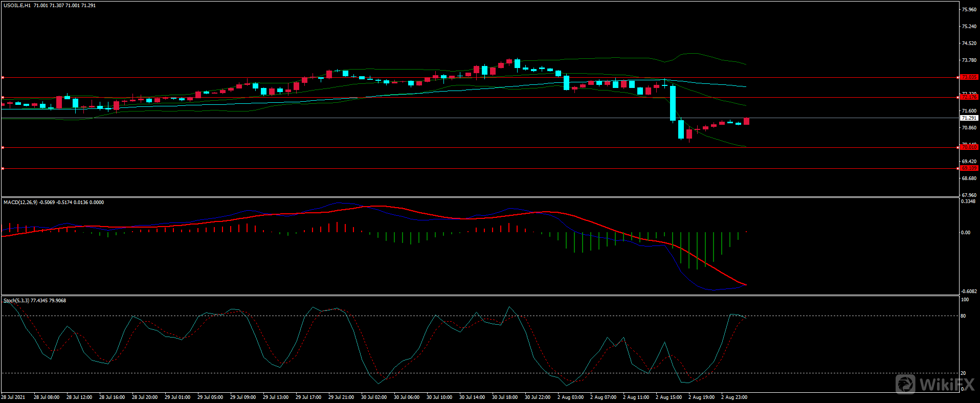Click the USOIL.E,H1 chart title text

[17, 6]
